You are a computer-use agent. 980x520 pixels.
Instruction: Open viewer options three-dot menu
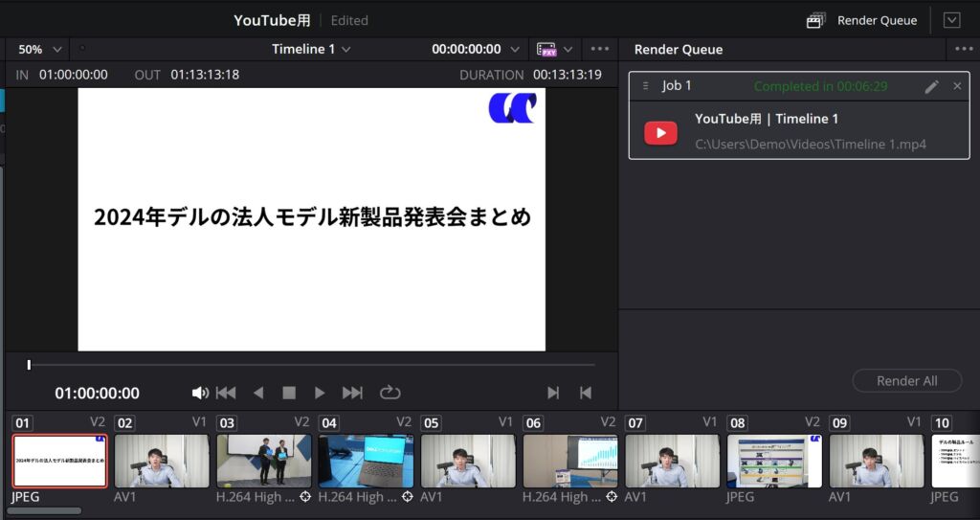(599, 49)
